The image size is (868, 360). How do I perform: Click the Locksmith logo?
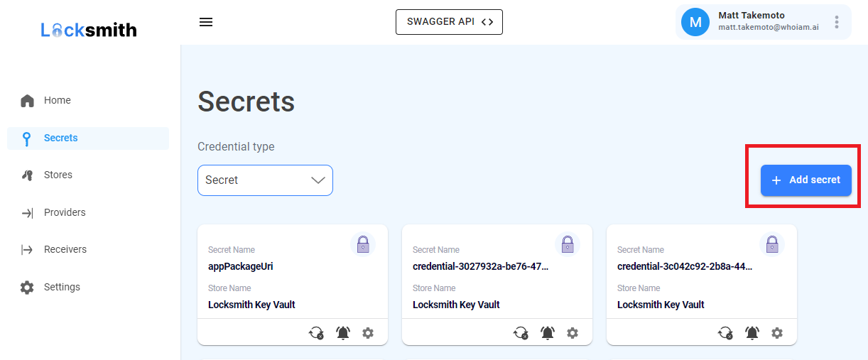(89, 30)
